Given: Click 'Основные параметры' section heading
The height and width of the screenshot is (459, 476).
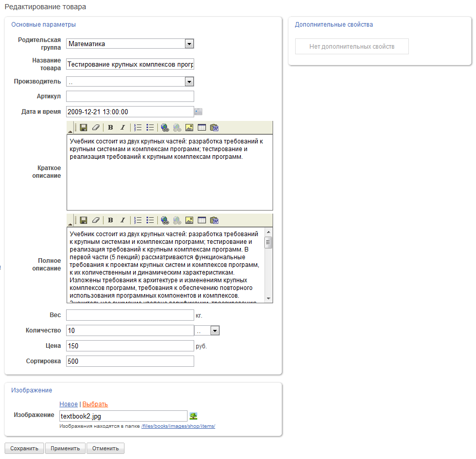Looking at the screenshot, I should tap(44, 25).
